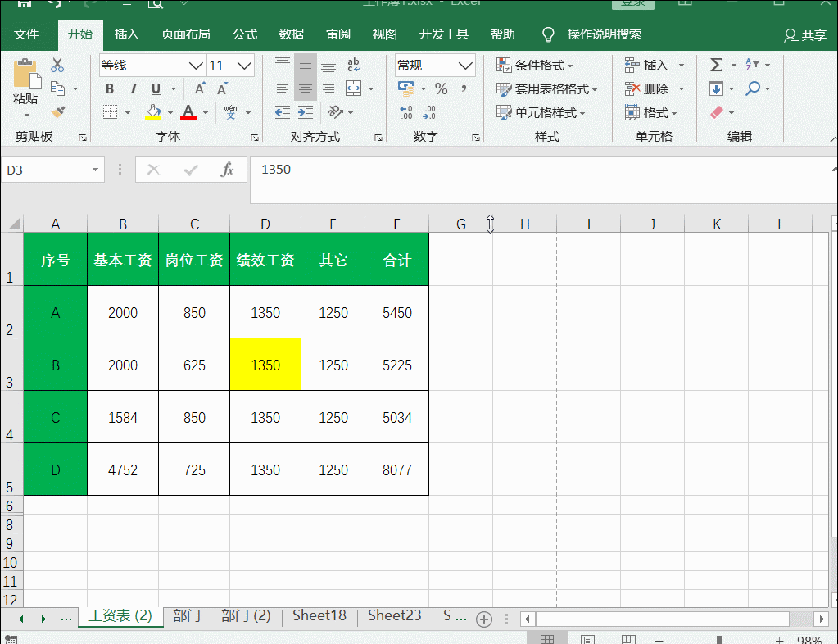
Task: Align cell text right
Action: pyautogui.click(x=328, y=88)
